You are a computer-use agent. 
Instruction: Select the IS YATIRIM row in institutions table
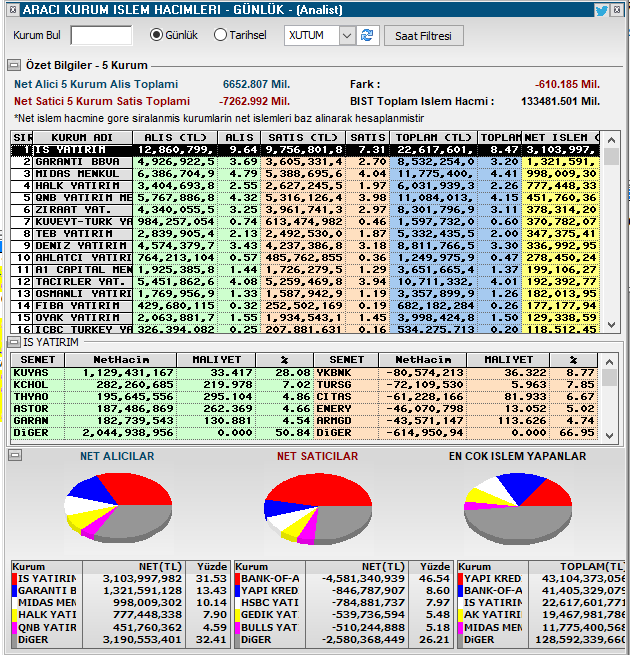pyautogui.click(x=305, y=150)
